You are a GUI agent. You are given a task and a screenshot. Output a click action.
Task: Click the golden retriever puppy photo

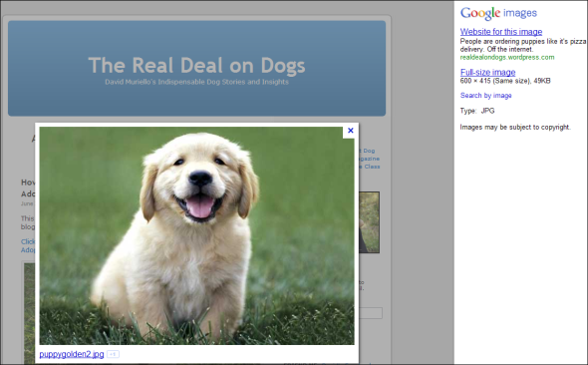(x=196, y=235)
